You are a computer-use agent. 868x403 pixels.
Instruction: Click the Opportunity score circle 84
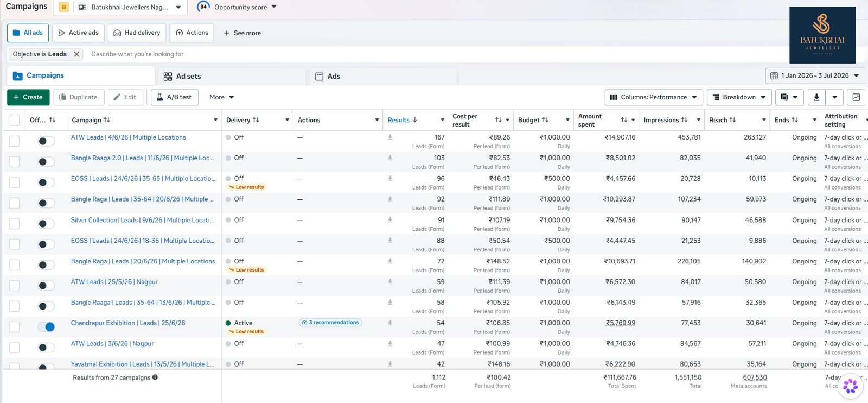coord(203,7)
